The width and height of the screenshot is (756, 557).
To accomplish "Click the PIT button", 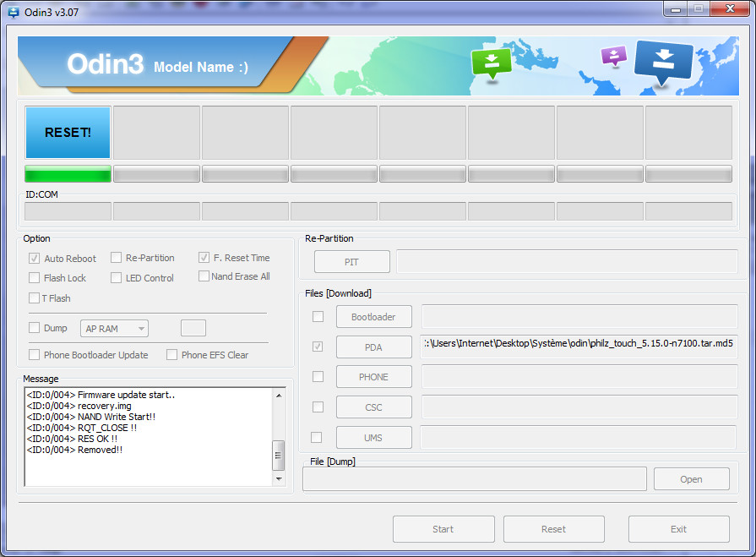I will point(352,262).
